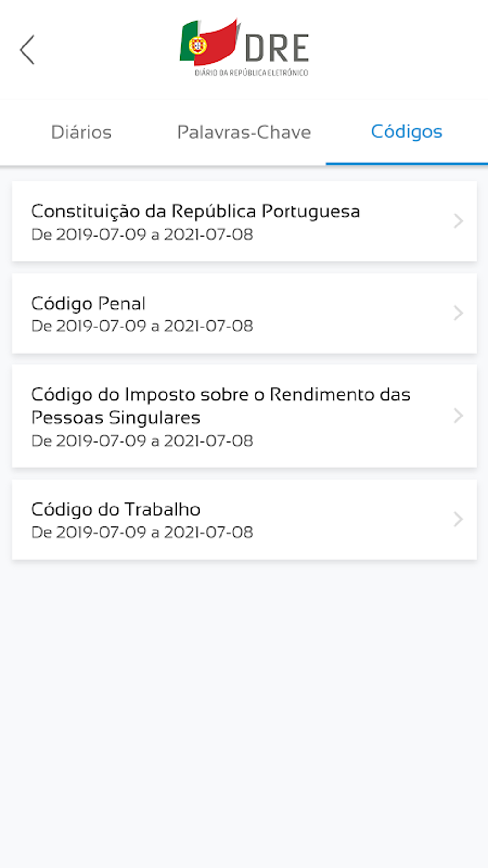Screen dimensions: 488x868
Task: Tap the date range under Código Penal
Action: tap(142, 326)
